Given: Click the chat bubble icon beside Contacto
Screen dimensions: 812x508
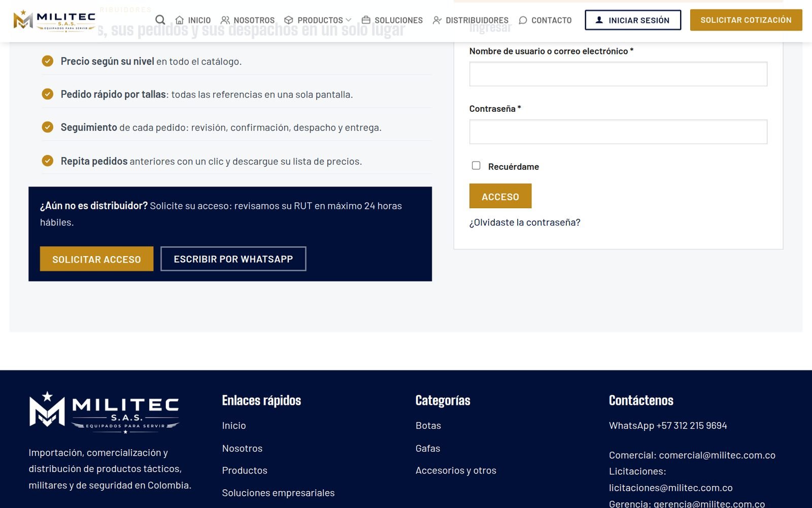Looking at the screenshot, I should point(523,20).
